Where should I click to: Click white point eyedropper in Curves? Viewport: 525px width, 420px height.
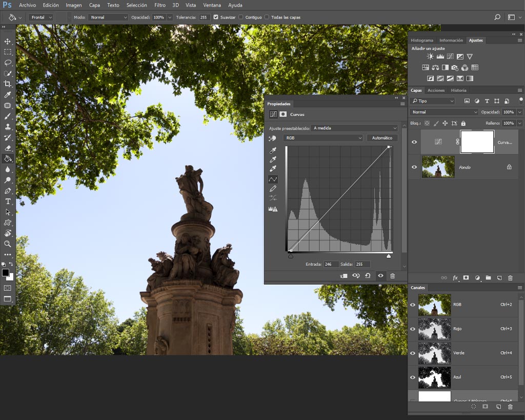tap(273, 169)
